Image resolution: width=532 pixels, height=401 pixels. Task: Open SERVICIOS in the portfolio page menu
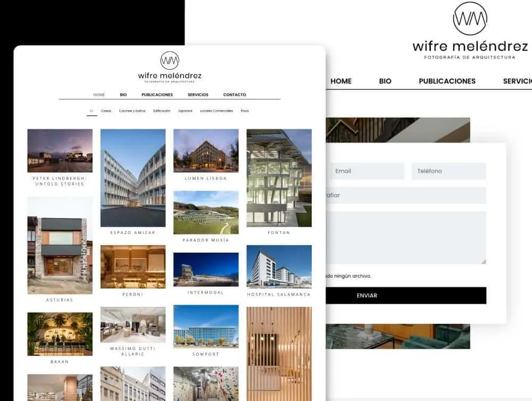[198, 95]
